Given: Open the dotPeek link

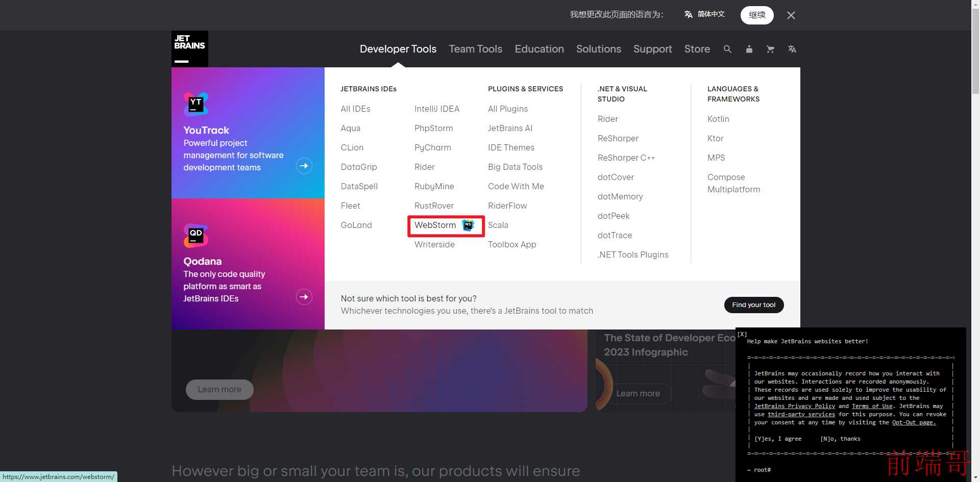Looking at the screenshot, I should pos(614,216).
